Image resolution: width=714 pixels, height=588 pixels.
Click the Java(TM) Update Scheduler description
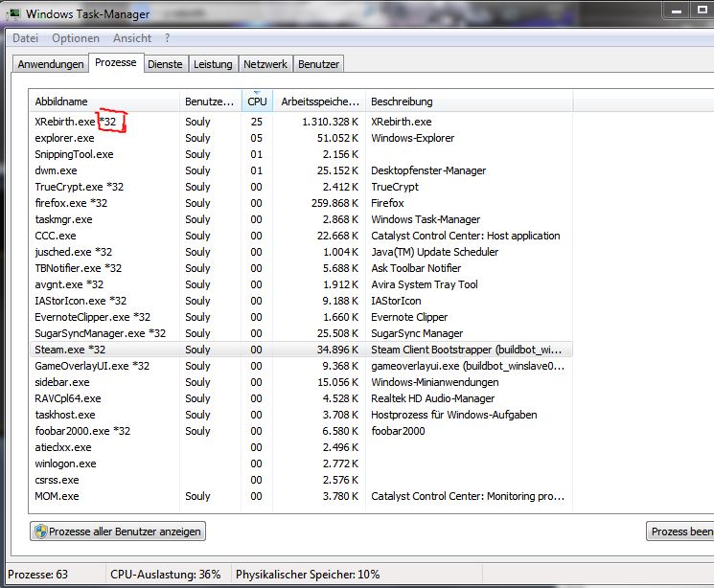434,252
